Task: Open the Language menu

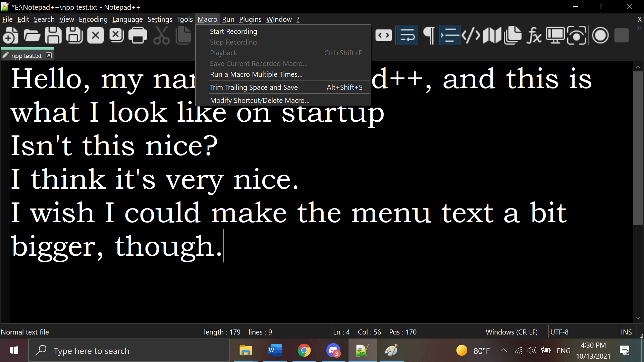Action: (127, 19)
